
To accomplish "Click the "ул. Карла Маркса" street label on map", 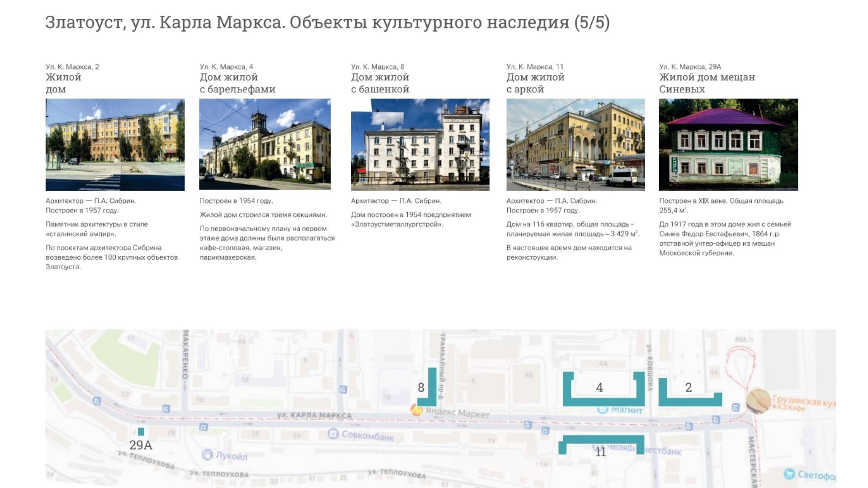I will (314, 415).
